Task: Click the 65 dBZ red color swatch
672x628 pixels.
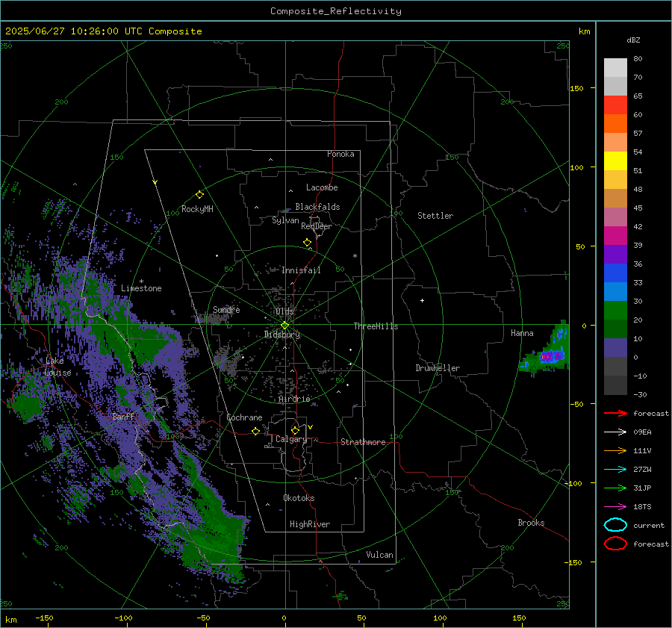Action: pyautogui.click(x=615, y=105)
